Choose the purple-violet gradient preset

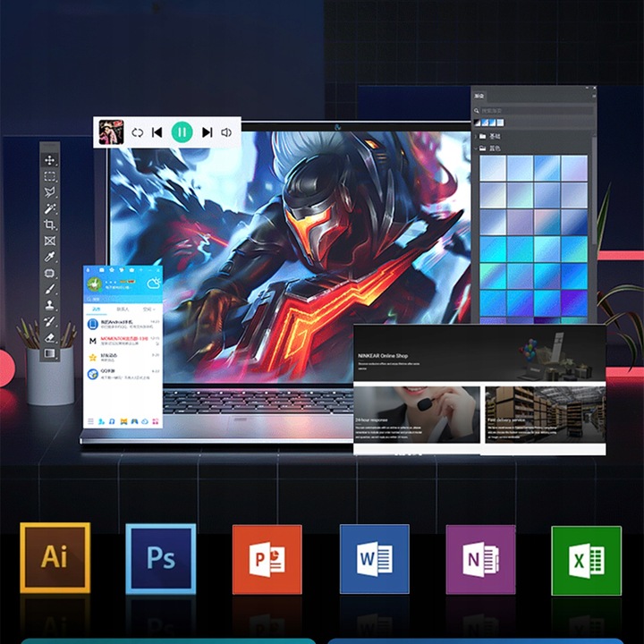click(573, 302)
